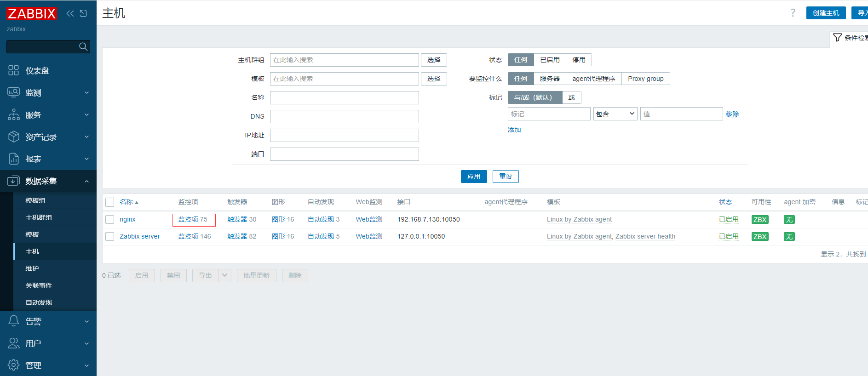The image size is (868, 376).
Task: Click the IP地址 input field
Action: point(345,135)
